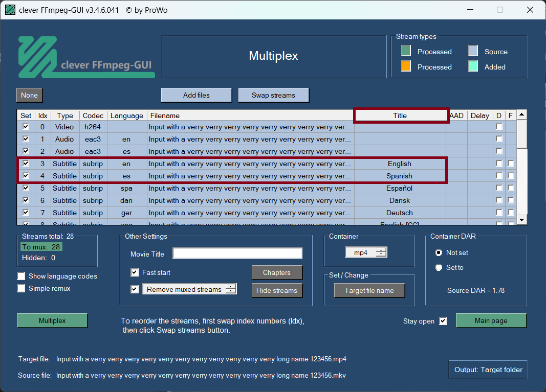Click Hide streams button
The width and height of the screenshot is (546, 392).
tap(277, 290)
